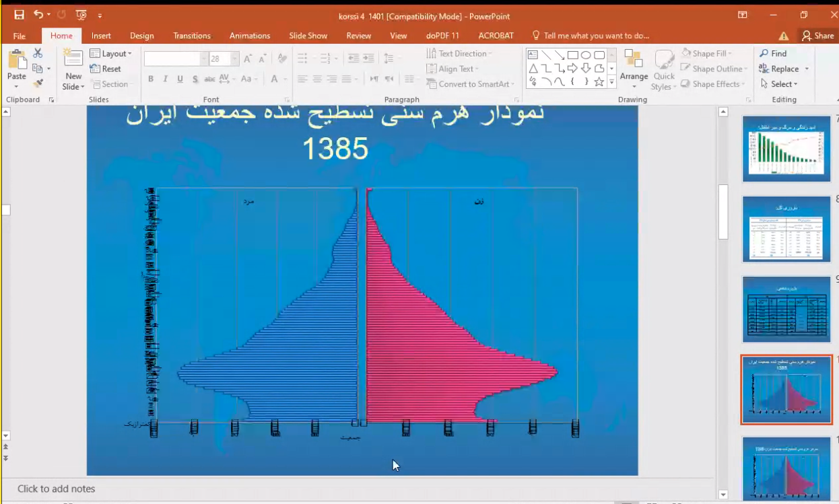
Task: Open the ACROBAT tab
Action: [496, 36]
